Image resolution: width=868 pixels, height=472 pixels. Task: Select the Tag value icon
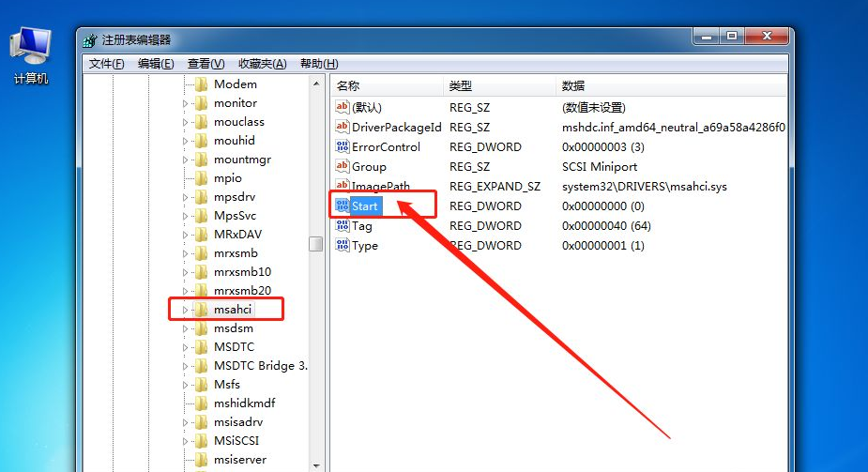tap(342, 225)
